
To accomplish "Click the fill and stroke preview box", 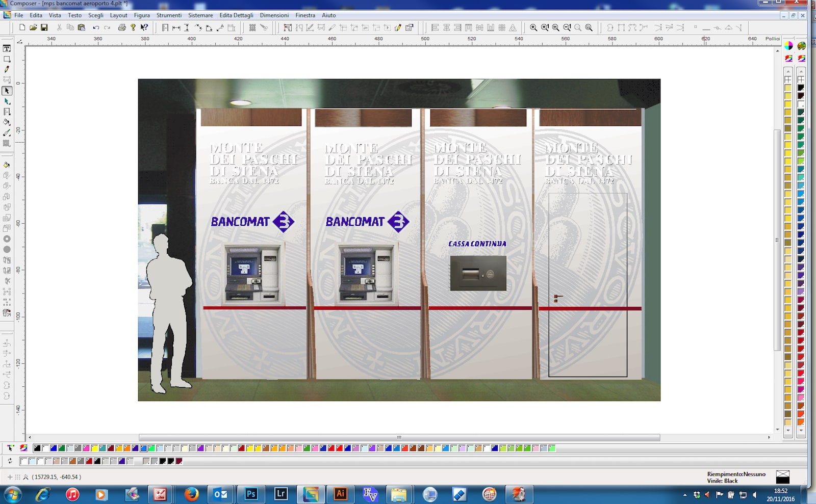I will tap(782, 477).
